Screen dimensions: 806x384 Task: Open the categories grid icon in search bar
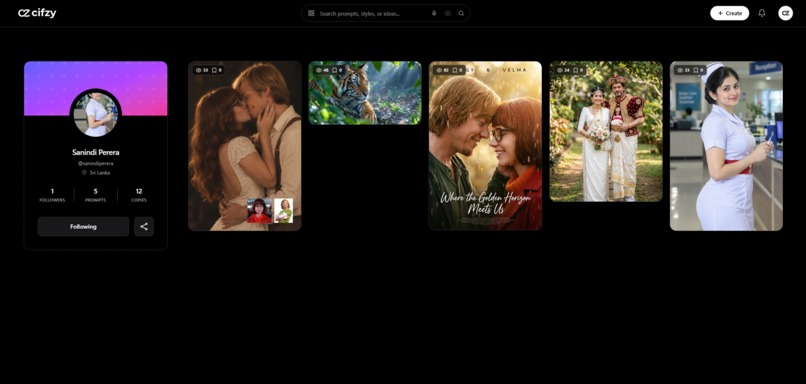311,13
